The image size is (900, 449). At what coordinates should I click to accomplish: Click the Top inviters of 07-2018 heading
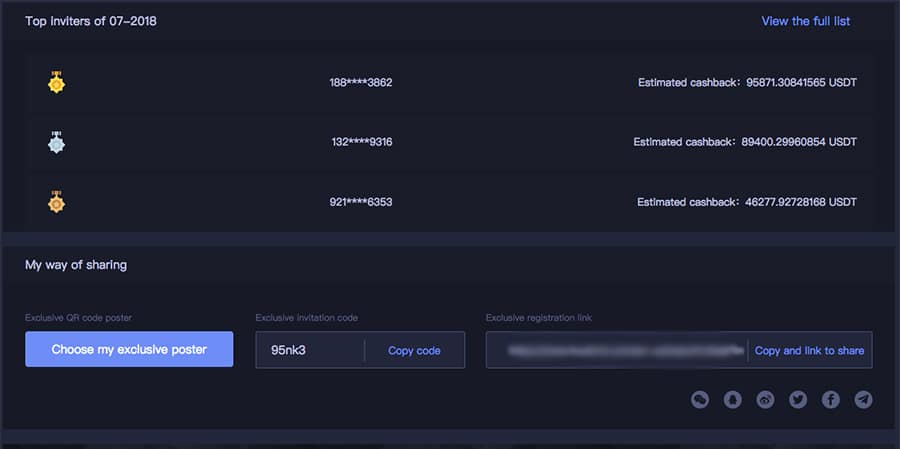(x=91, y=21)
